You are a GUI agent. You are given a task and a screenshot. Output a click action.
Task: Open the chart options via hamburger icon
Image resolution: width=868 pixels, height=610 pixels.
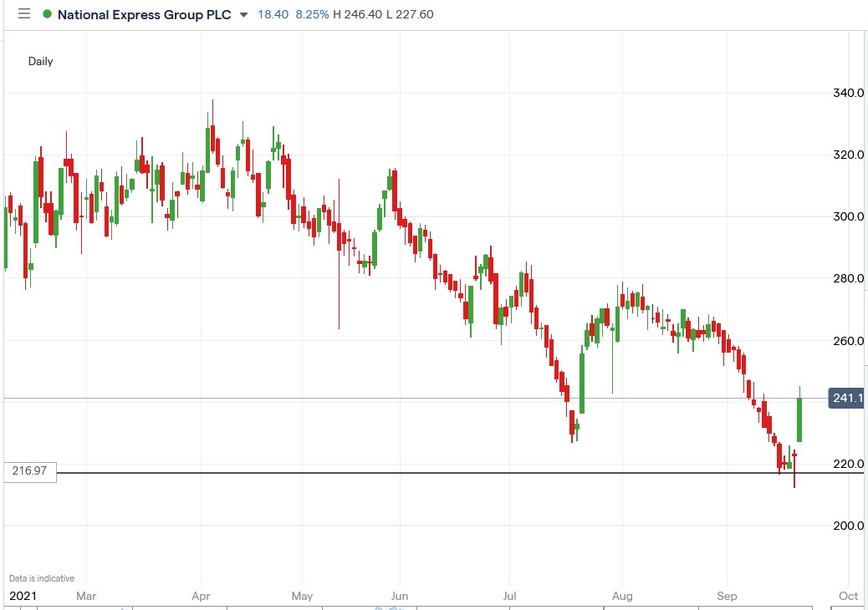pos(24,14)
